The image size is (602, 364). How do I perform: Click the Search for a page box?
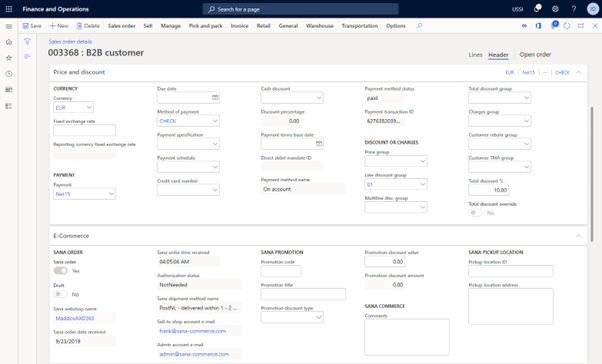[301, 9]
